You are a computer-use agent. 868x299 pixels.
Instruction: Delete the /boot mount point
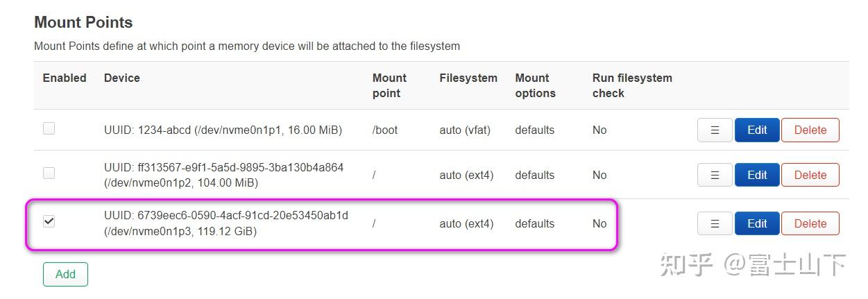point(810,130)
